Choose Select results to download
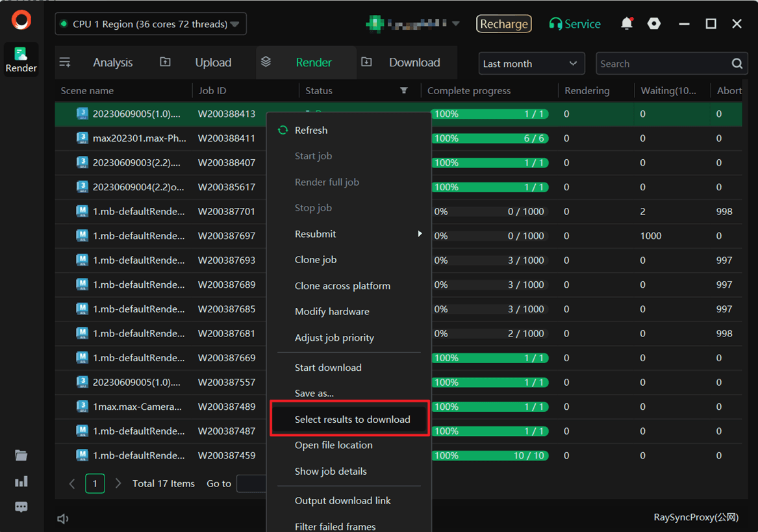The width and height of the screenshot is (758, 532). point(352,420)
